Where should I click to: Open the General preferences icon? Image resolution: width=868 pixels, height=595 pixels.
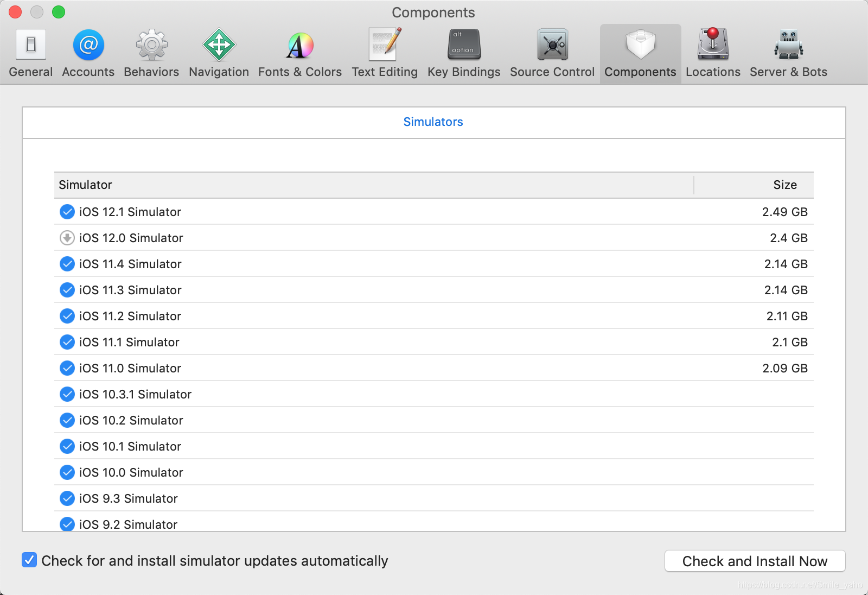point(31,45)
